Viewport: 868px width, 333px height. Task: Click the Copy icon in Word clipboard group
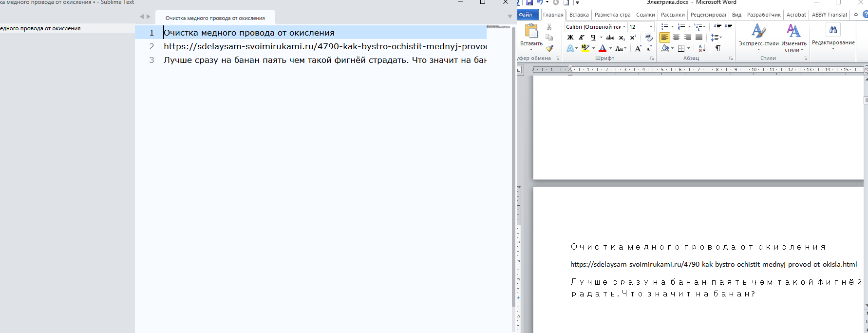click(x=549, y=38)
